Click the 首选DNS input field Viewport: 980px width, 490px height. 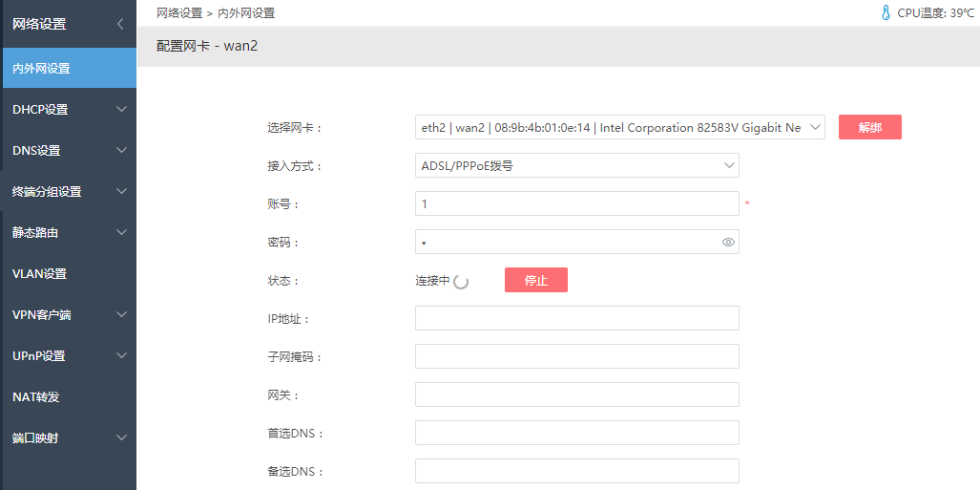(577, 433)
